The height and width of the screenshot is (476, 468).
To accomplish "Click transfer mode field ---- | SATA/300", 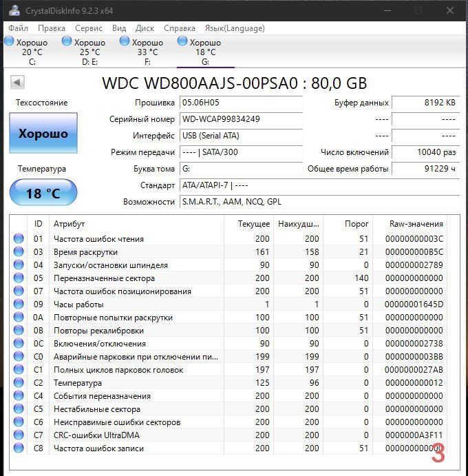I will point(242,152).
